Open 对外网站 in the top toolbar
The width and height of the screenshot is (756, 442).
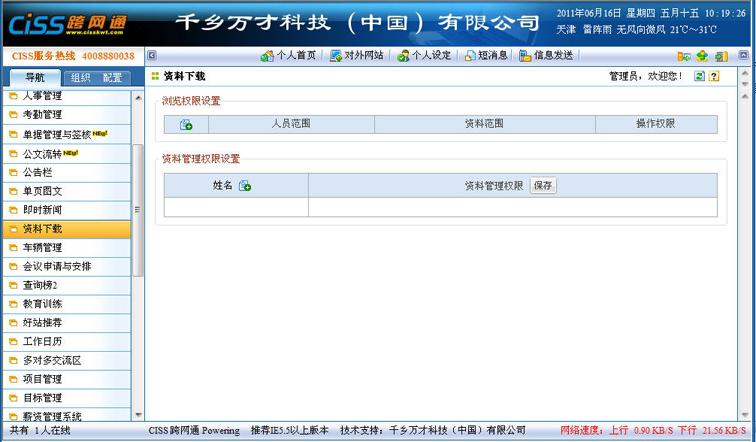(357, 56)
